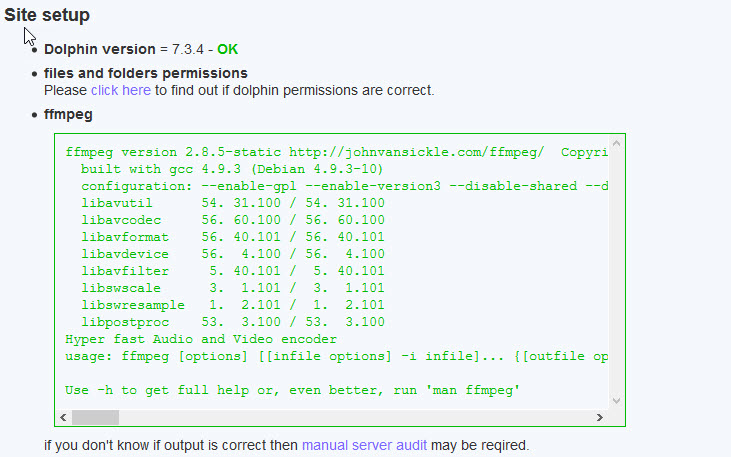Screen dimensions: 731x457
Task: Click the green OK status text
Action: (228, 49)
